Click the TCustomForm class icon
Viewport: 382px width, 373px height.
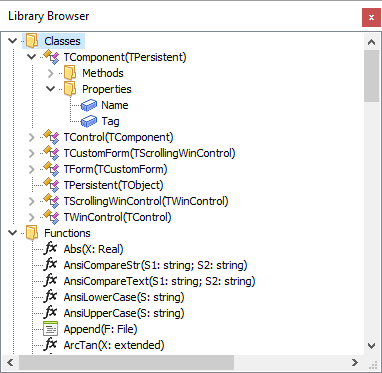pos(51,153)
